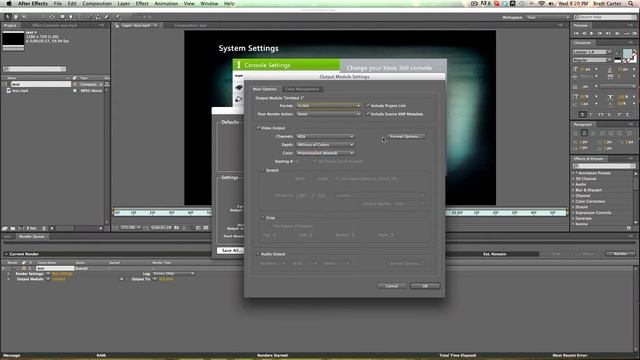
Task: Open the Window menu
Action: (209, 4)
